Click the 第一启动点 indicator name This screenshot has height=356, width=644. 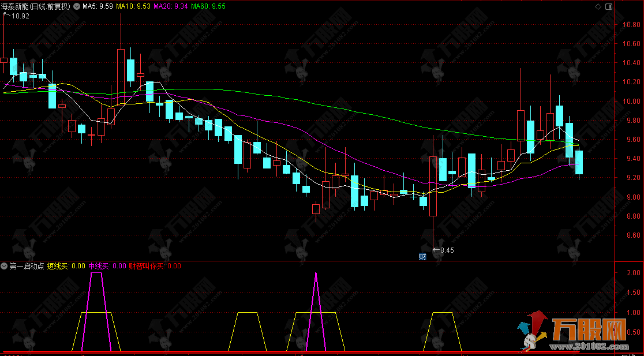pyautogui.click(x=27, y=266)
